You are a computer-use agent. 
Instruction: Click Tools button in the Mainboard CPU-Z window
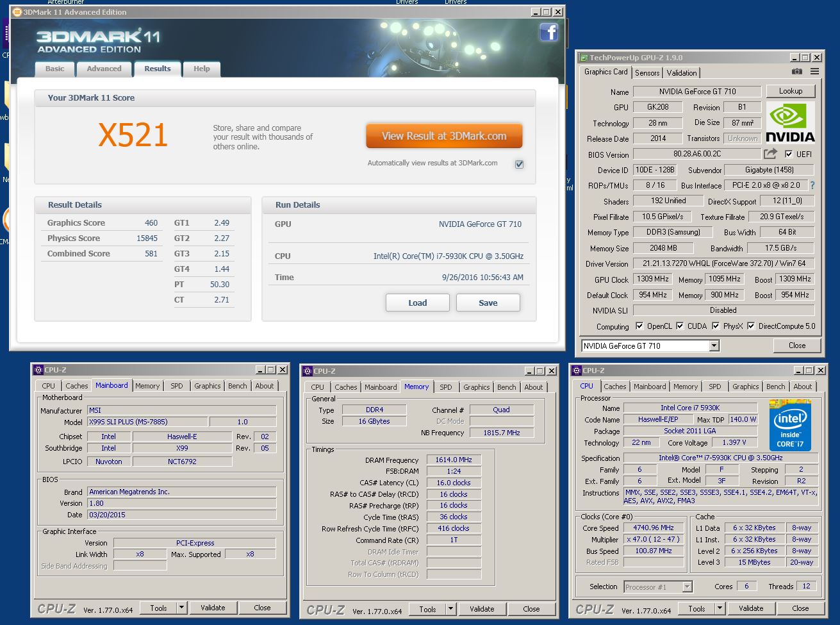[x=158, y=608]
